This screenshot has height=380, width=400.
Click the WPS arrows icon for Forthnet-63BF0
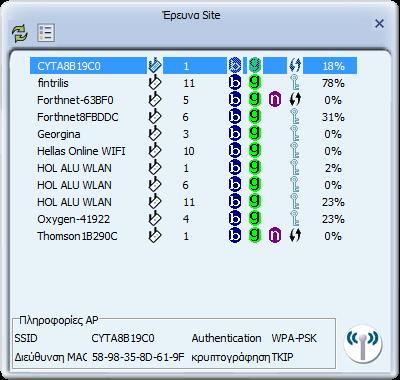295,100
